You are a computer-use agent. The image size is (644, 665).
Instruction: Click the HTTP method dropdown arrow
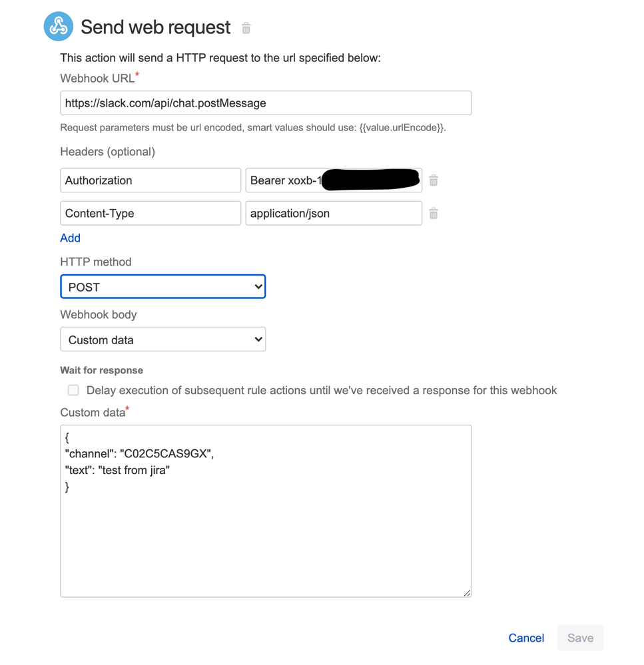258,287
